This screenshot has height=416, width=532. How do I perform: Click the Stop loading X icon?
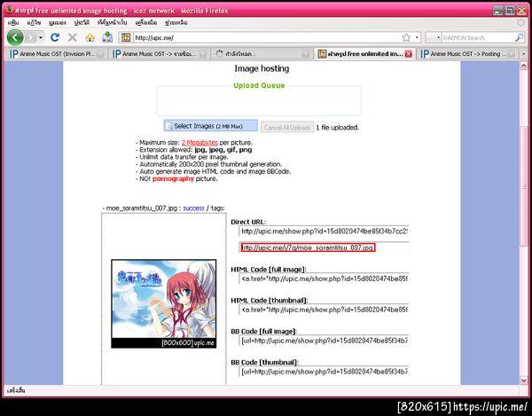click(x=73, y=37)
